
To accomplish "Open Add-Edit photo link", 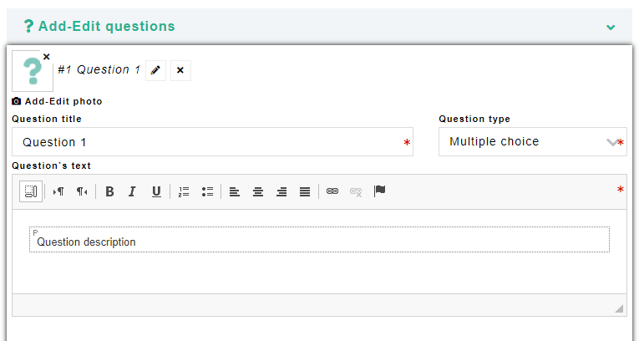I will pos(63,101).
